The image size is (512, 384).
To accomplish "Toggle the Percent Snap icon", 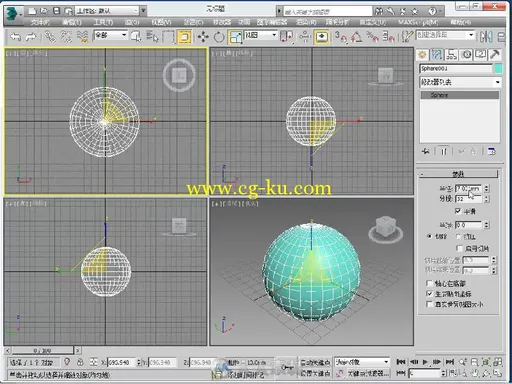I will (x=372, y=37).
